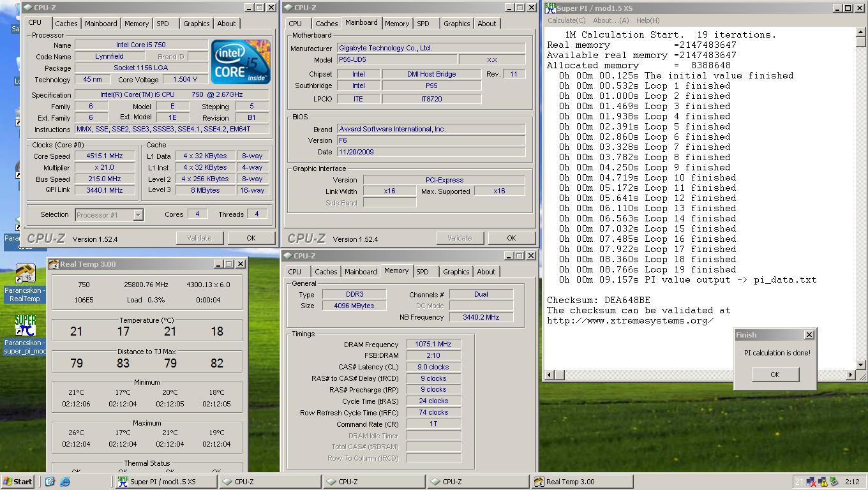
Task: Open Graphics tab in CPU-Z processor window
Action: [x=196, y=24]
